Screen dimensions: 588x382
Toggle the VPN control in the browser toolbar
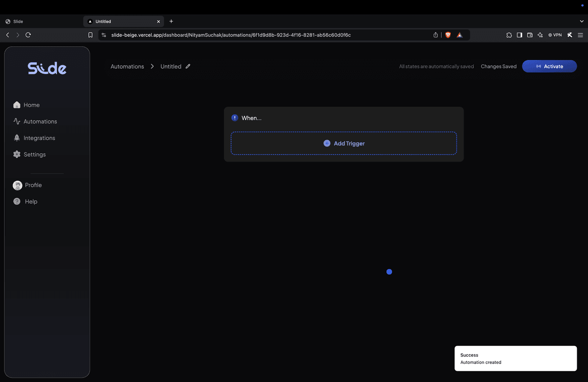(x=554, y=35)
